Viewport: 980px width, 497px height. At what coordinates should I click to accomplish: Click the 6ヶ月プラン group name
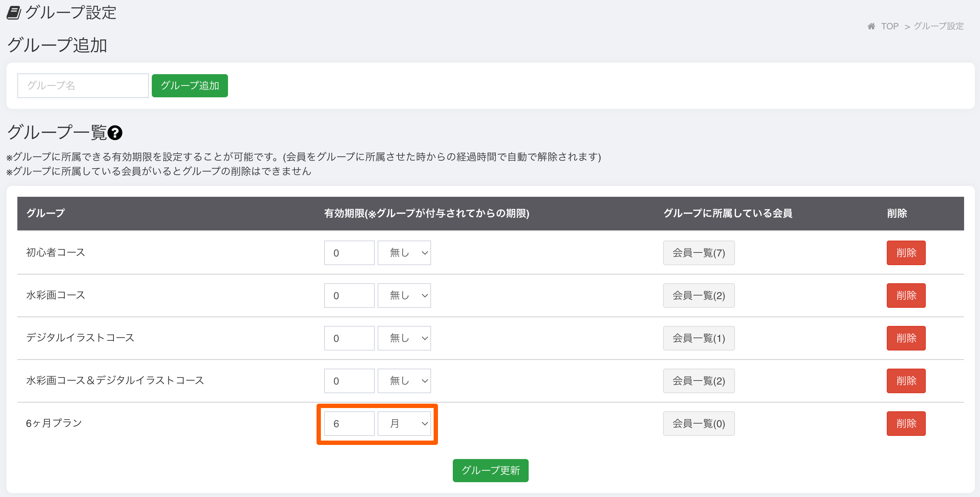coord(54,423)
